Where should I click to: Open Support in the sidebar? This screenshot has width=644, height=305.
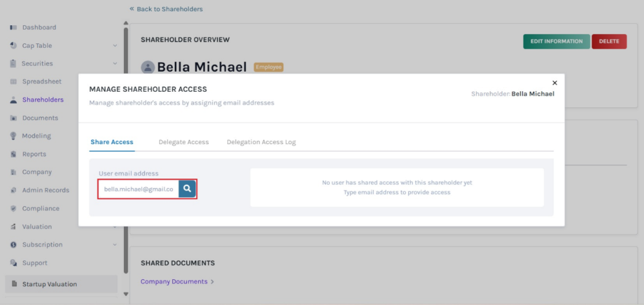[x=35, y=263]
